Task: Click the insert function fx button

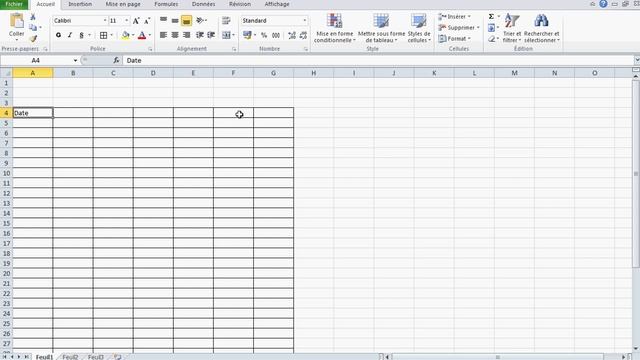Action: [116, 60]
